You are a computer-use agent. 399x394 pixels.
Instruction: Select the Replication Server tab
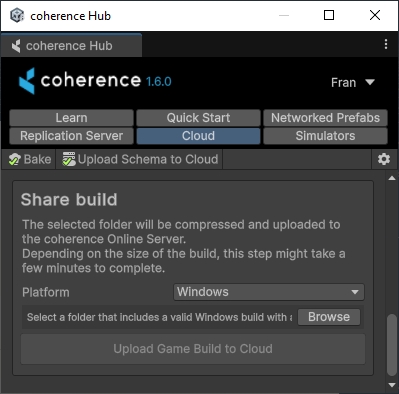(x=71, y=136)
